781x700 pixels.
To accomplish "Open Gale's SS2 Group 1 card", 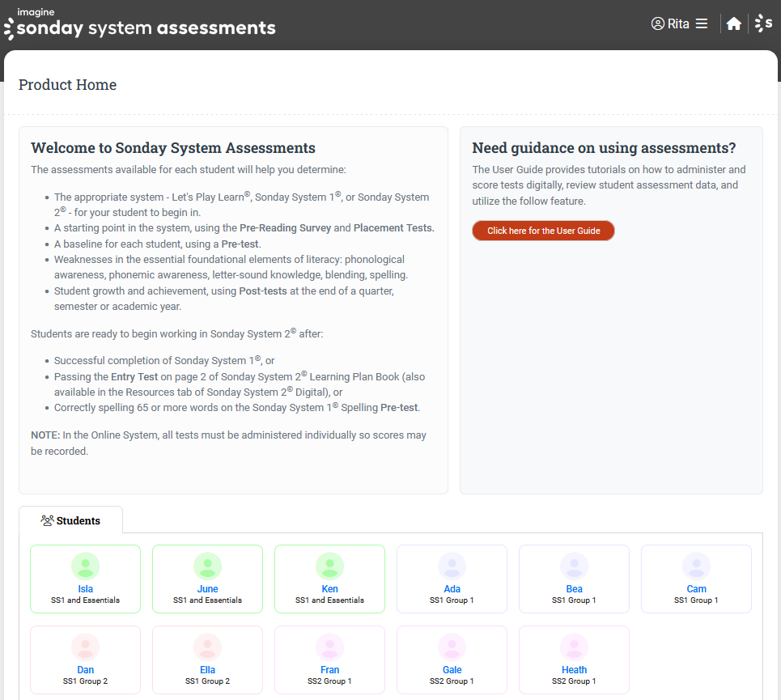I will tap(452, 660).
